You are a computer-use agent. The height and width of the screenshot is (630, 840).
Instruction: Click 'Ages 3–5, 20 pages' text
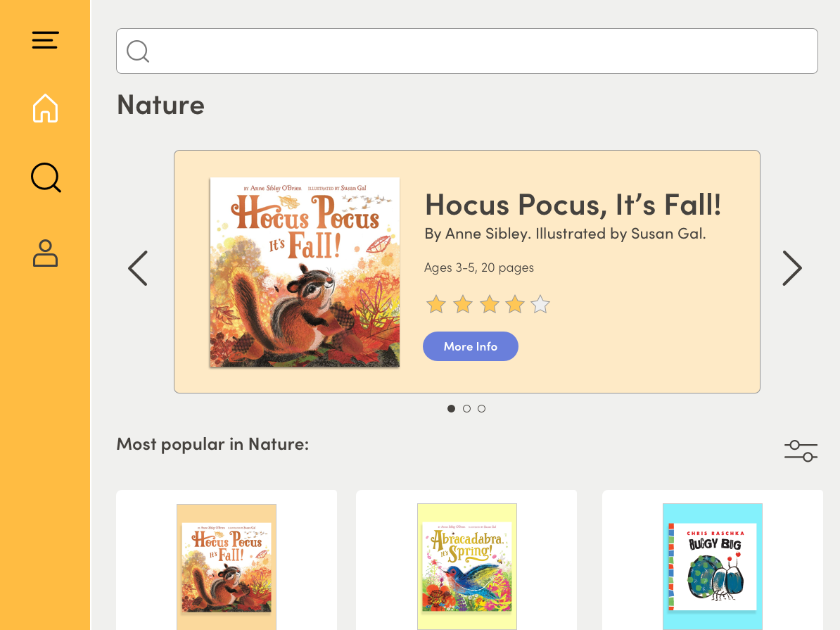pos(479,267)
